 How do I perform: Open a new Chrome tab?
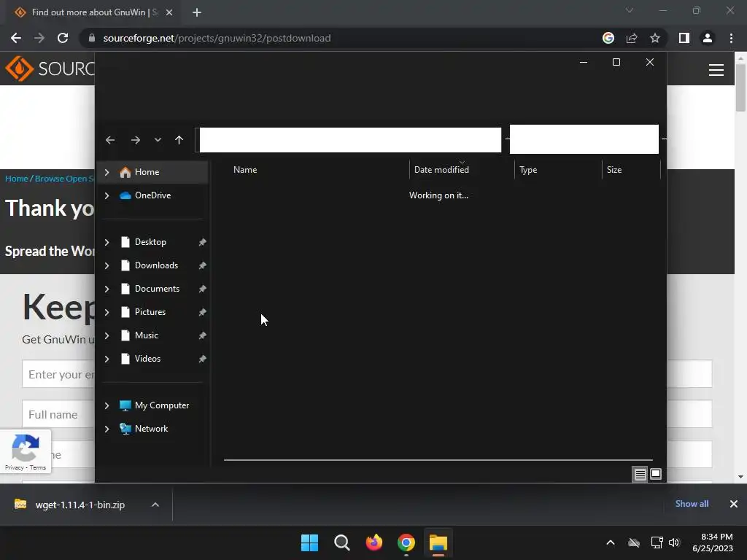click(197, 12)
